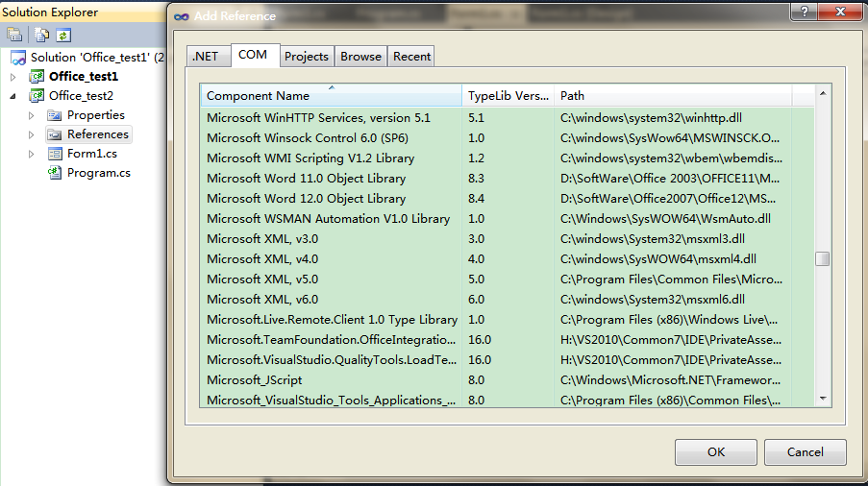Click the Office_test1 project icon
The width and height of the screenshot is (868, 486).
(37, 76)
